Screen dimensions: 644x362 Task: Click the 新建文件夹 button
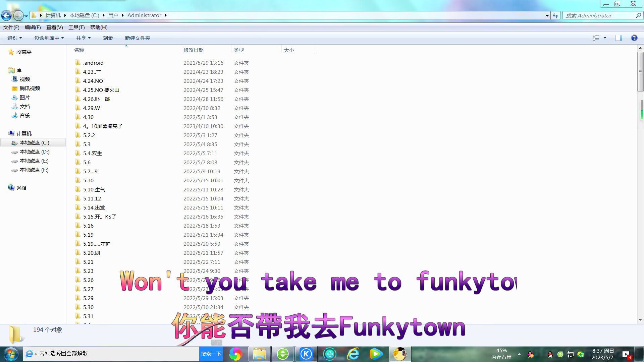point(138,38)
